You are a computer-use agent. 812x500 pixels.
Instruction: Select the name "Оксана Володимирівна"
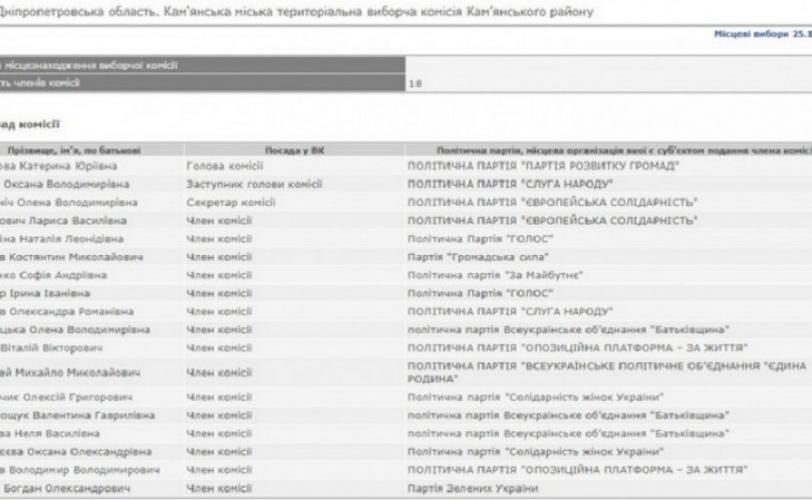66,184
